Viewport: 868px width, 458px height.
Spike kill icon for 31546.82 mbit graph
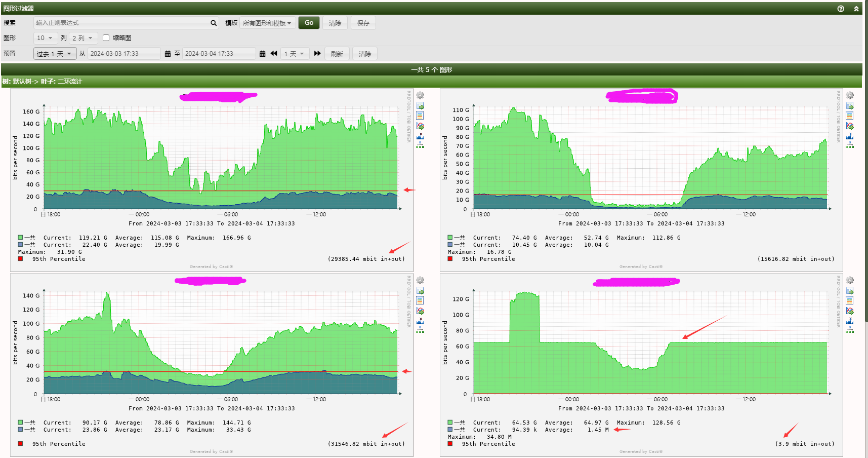420,321
